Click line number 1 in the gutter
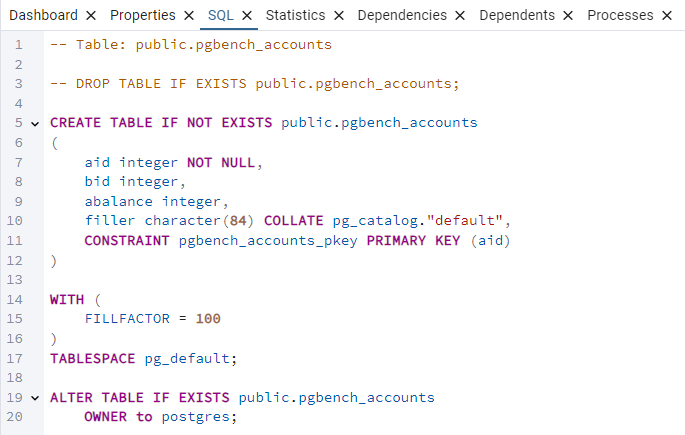Viewport: 685px width, 435px height. pos(18,45)
